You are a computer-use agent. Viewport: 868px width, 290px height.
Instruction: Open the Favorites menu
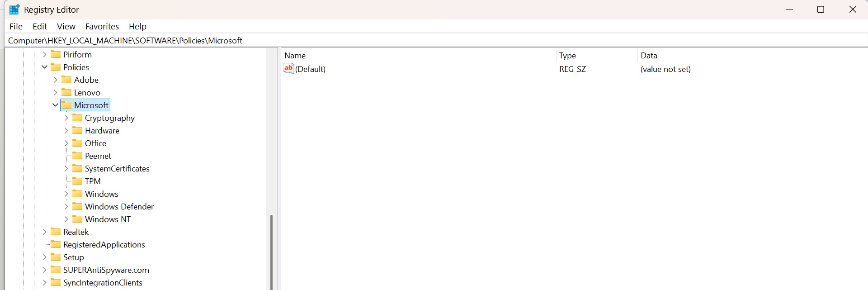[x=102, y=26]
